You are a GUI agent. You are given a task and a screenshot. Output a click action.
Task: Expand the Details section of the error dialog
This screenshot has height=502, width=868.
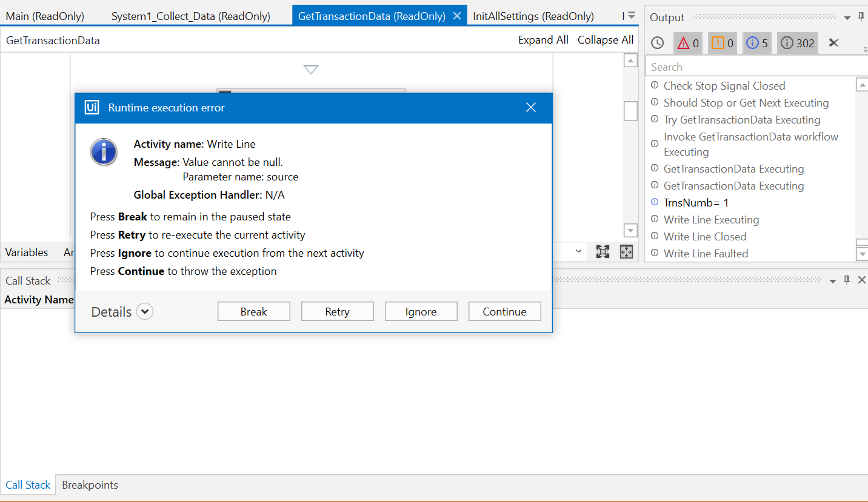[144, 311]
